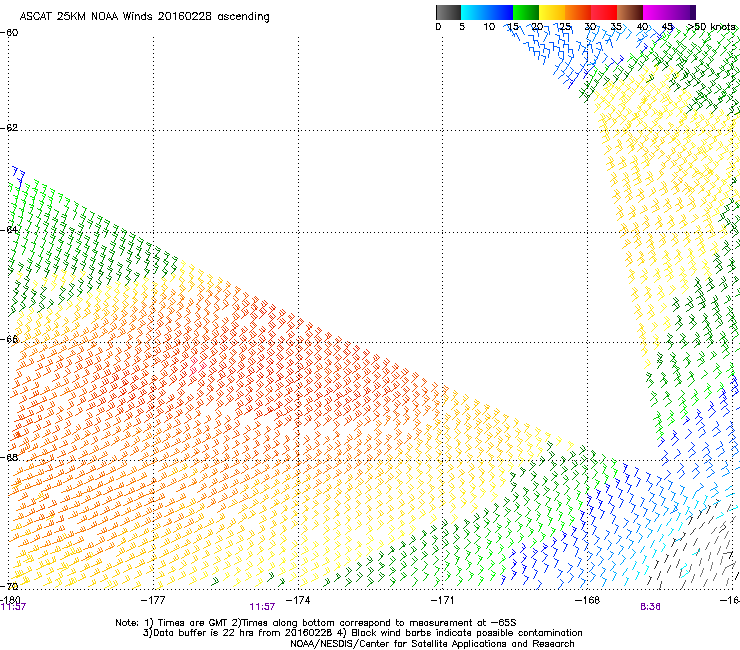Image resolution: width=740 pixels, height=650 pixels.
Task: Click the purple 8:38 time label
Action: tap(650, 607)
